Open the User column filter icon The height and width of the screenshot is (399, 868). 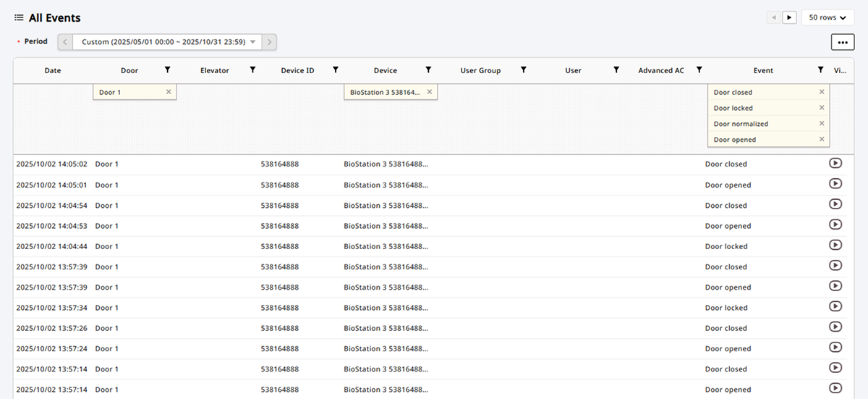pos(616,70)
